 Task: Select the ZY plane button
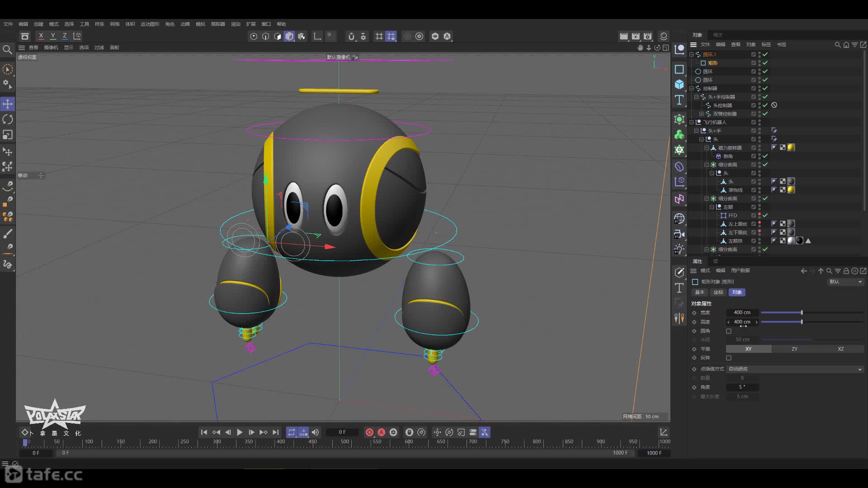[794, 349]
